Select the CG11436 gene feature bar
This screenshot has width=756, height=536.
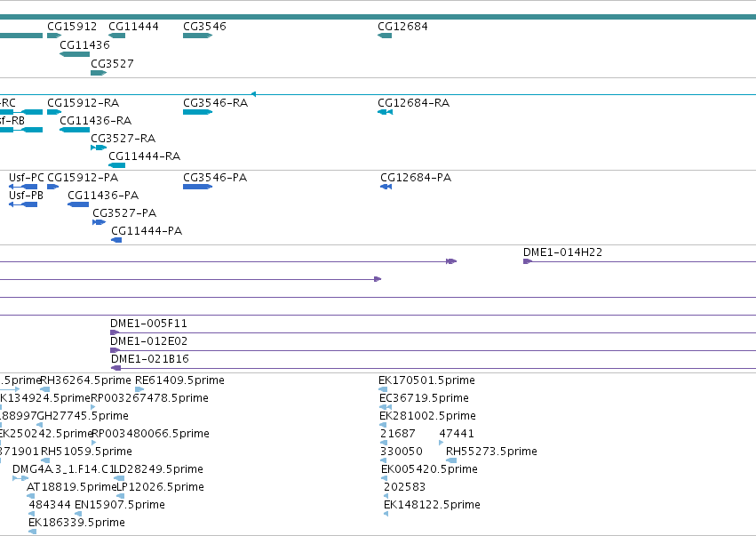coord(75,54)
